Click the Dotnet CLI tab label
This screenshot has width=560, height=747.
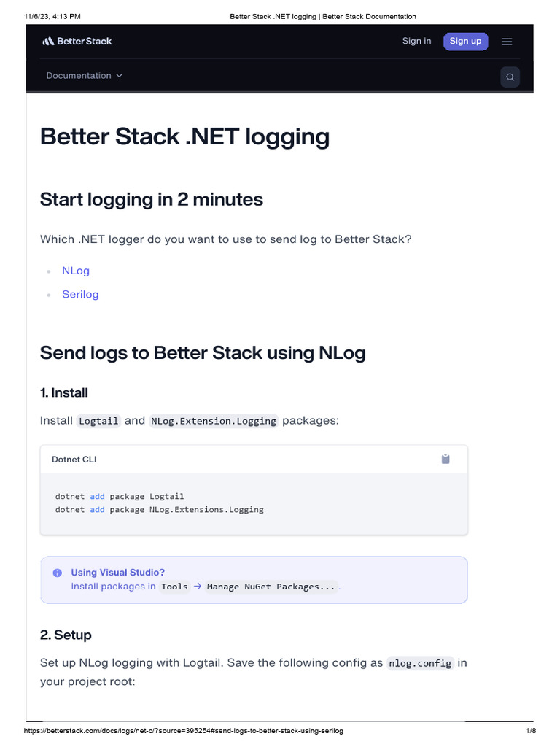coord(74,460)
